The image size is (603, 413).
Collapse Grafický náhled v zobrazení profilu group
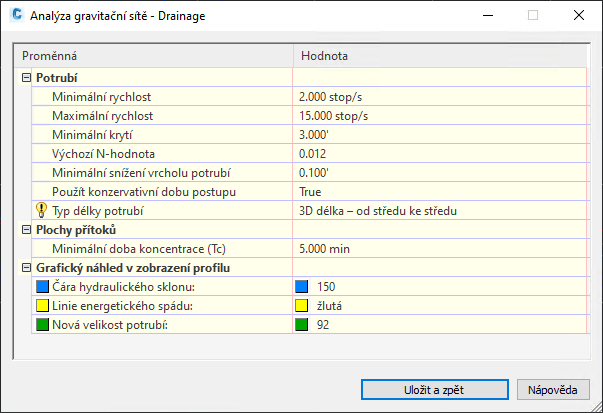click(x=26, y=267)
